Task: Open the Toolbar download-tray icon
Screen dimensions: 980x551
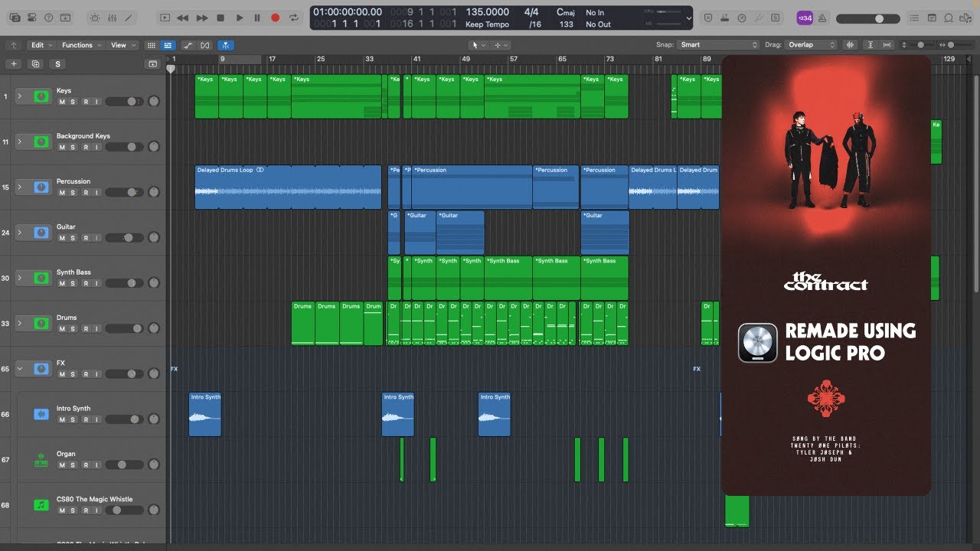Action: pyautogui.click(x=67, y=17)
